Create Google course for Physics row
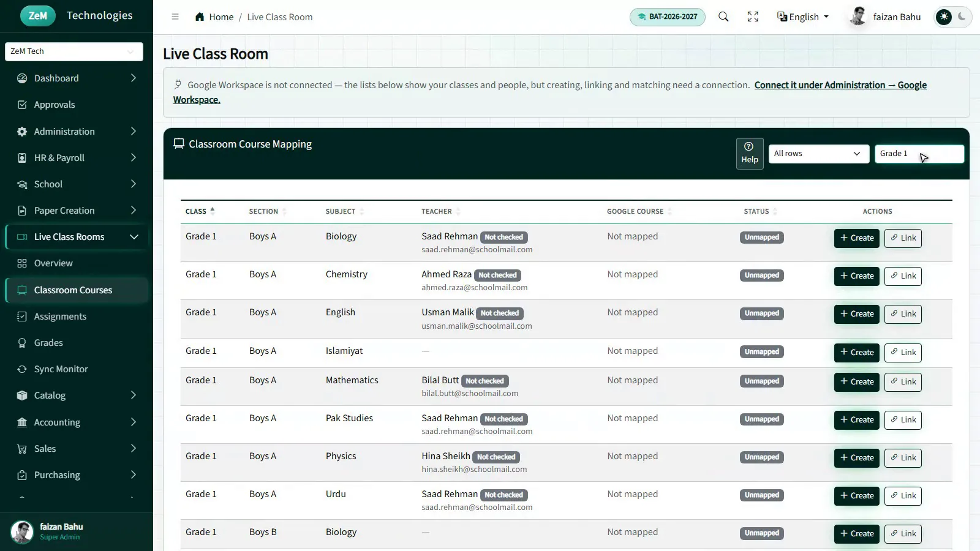Screen dimensions: 980x551 pyautogui.click(x=856, y=458)
